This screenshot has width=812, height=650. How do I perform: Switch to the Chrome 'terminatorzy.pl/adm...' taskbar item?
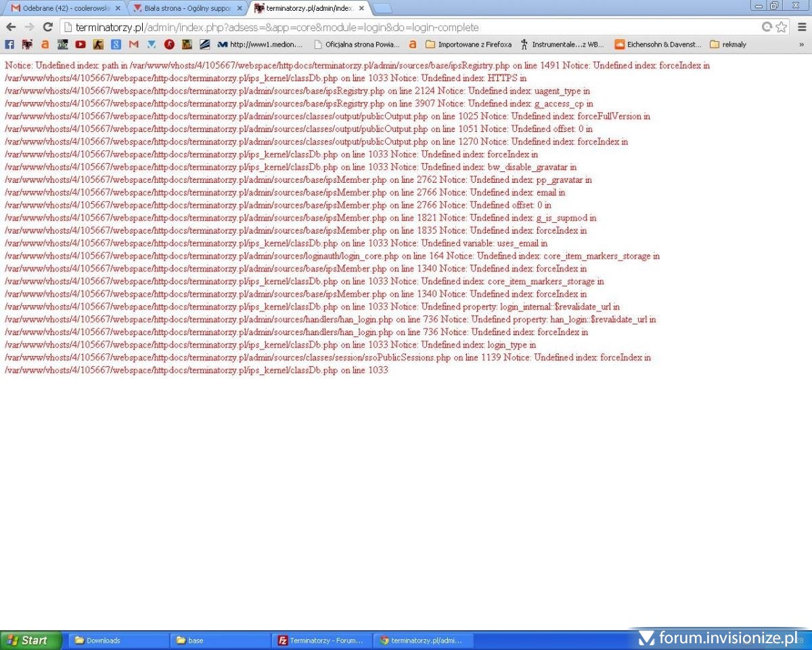423,640
